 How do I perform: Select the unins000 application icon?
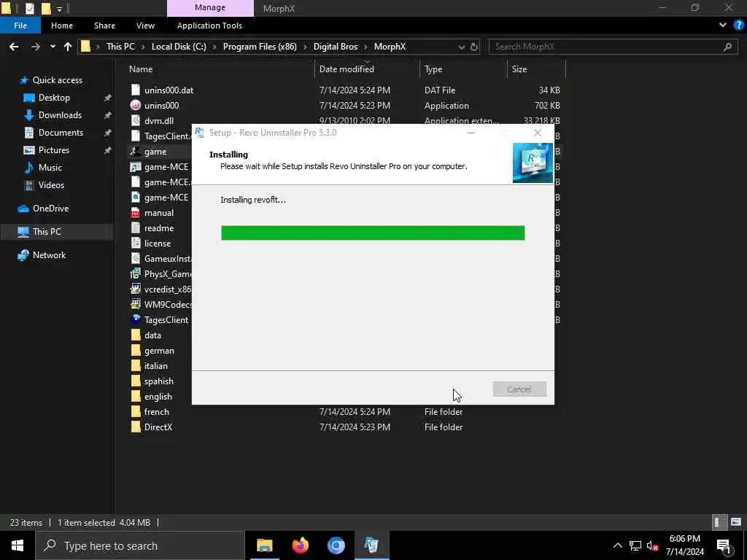(x=136, y=105)
